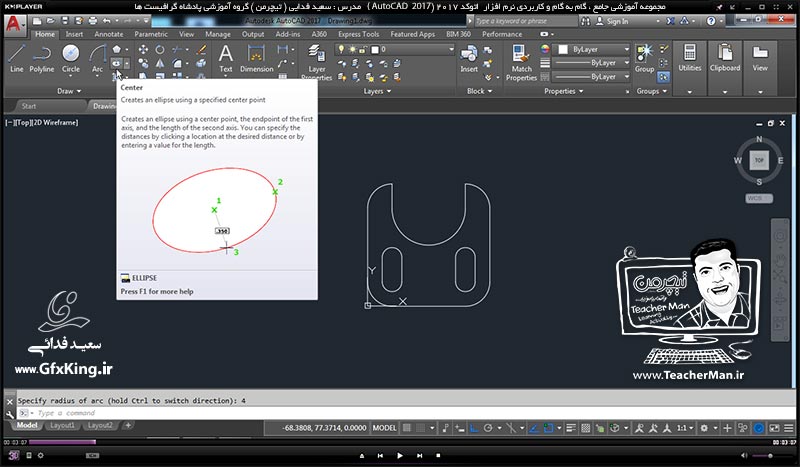Viewport: 800px width, 467px height.
Task: Toggle Polar Tracking in status bar
Action: 488,428
